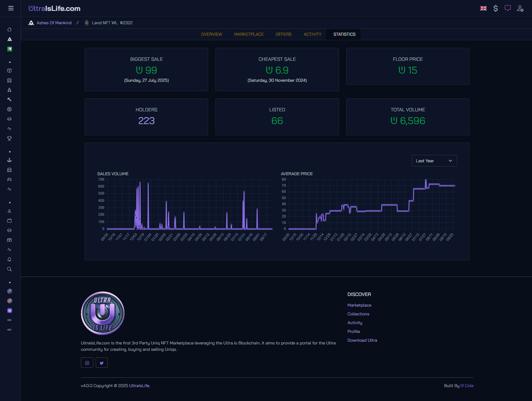532x401 pixels.
Task: Navigate to Ashes Of Mankind breadcrumb
Action: click(x=54, y=23)
